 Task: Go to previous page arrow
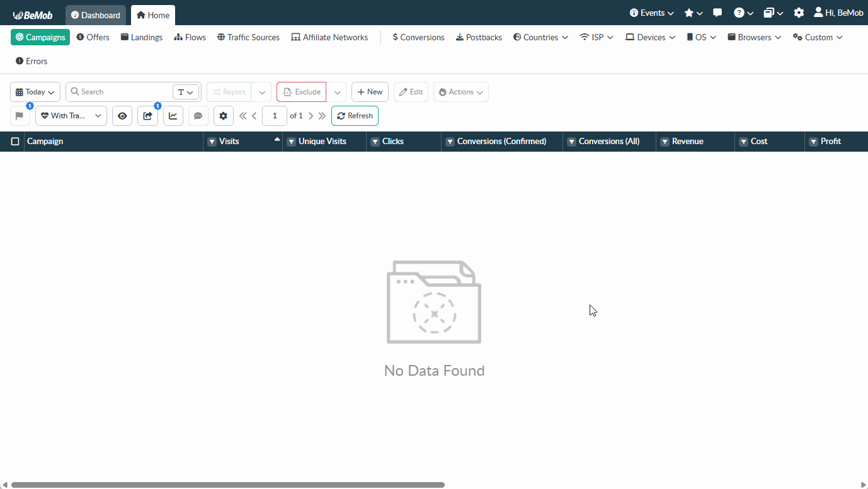pyautogui.click(x=254, y=116)
